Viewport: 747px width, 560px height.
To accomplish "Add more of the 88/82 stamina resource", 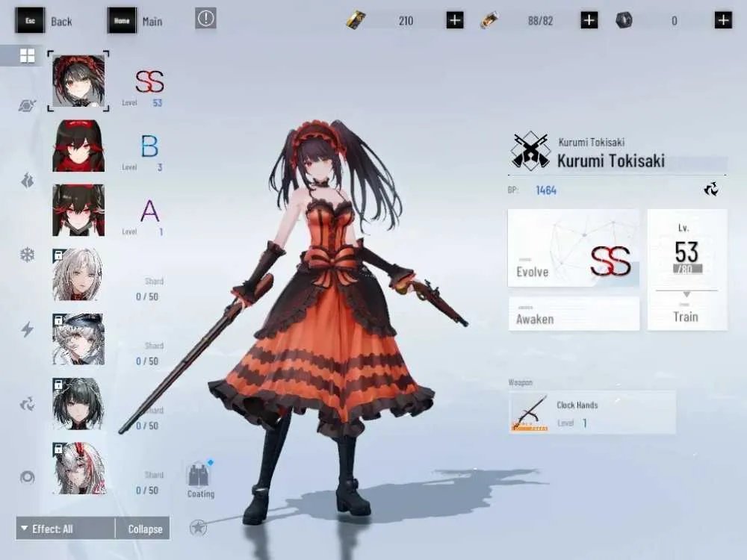I will click(x=589, y=20).
